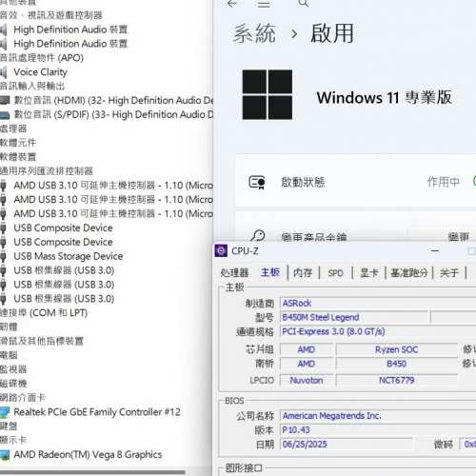
Task: Click the activation status certificate icon
Action: 257,182
